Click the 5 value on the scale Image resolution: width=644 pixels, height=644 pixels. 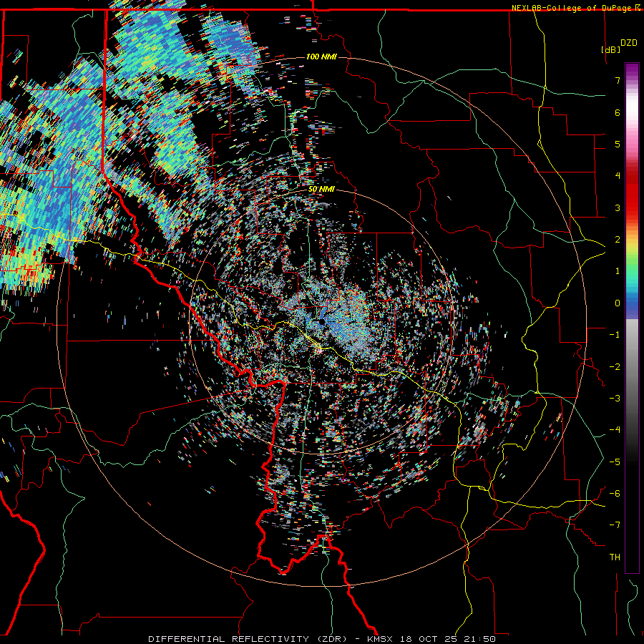click(x=618, y=144)
